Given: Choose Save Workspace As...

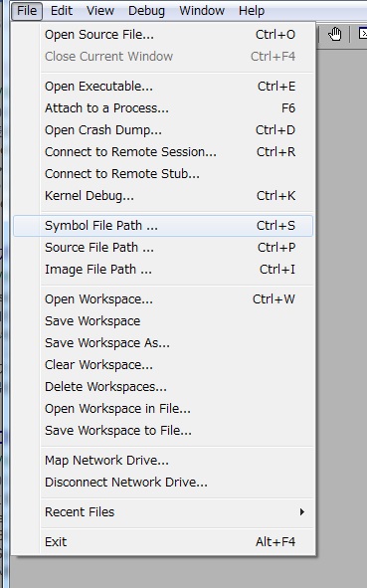Looking at the screenshot, I should [x=163, y=342].
